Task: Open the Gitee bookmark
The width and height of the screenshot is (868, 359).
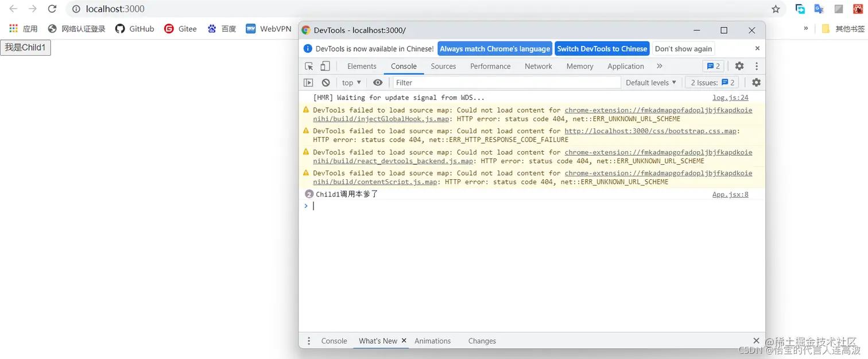Action: [x=180, y=29]
